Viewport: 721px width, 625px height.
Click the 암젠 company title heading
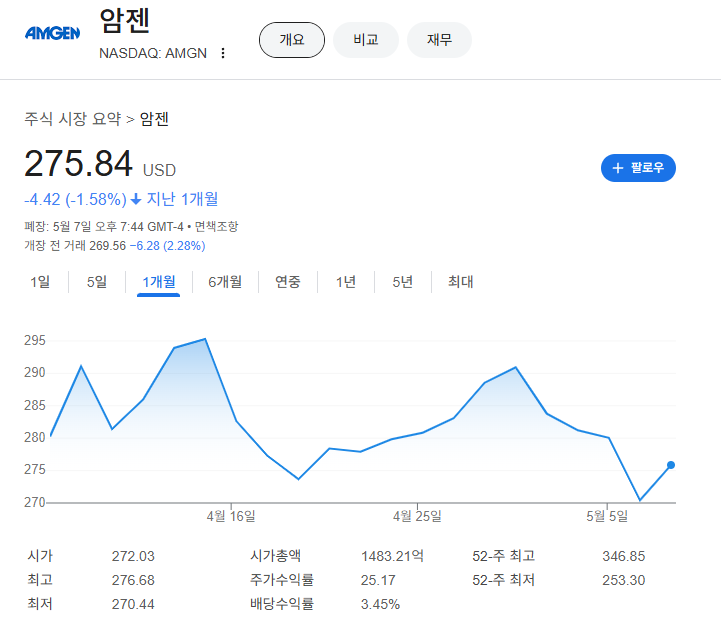(x=125, y=21)
